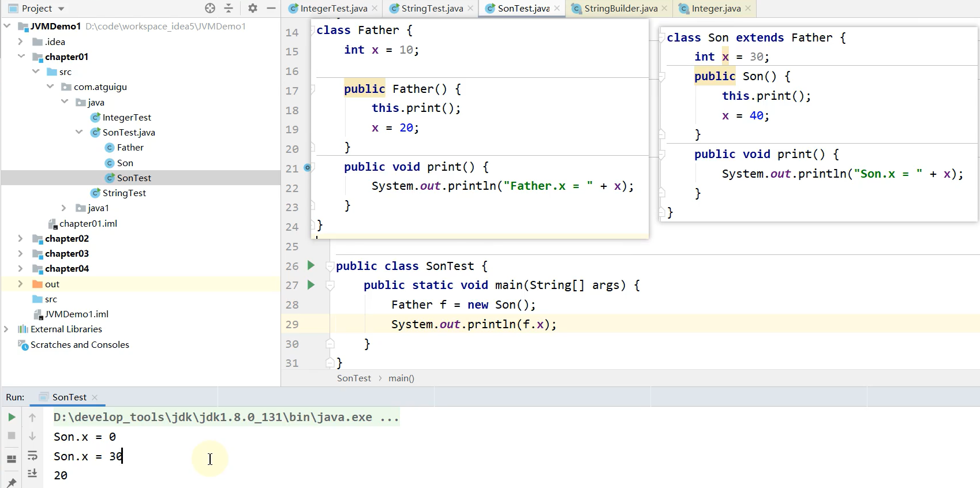Expand the java1 package
Image resolution: width=980 pixels, height=488 pixels.
[x=64, y=208]
